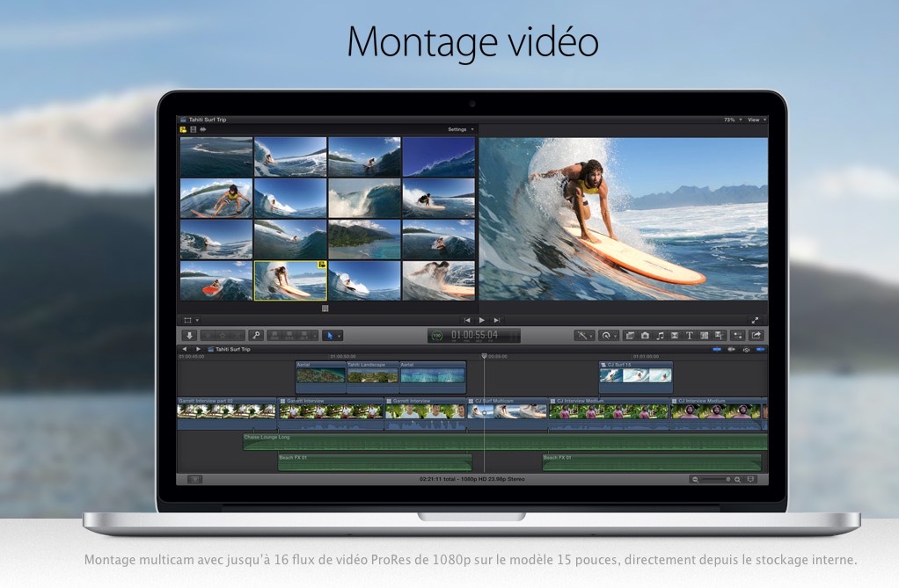Toggle solo in the timeline
Image resolution: width=899 pixels, height=588 pixels.
point(746,350)
